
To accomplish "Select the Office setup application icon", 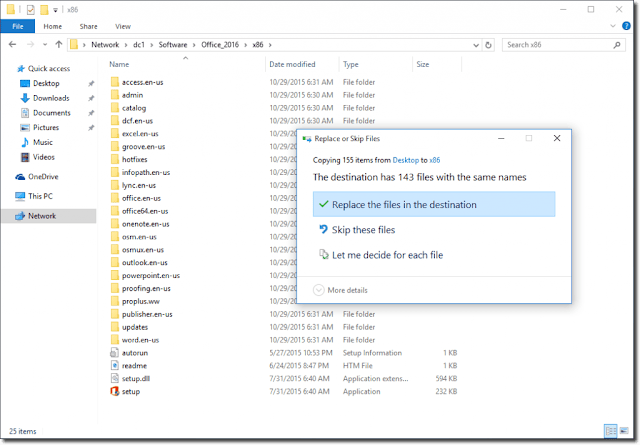I will pyautogui.click(x=115, y=391).
